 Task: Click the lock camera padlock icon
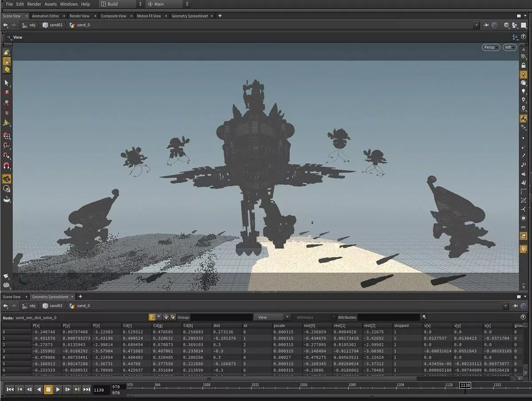(524, 65)
